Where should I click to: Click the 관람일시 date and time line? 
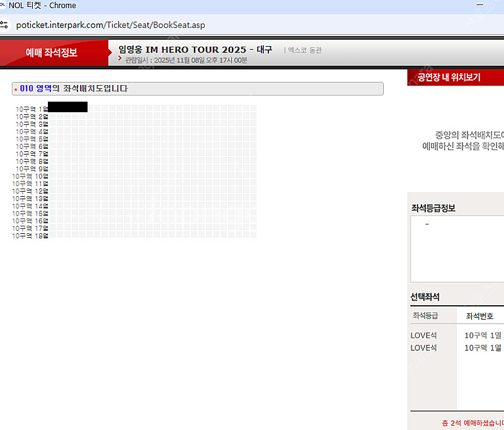[x=186, y=60]
